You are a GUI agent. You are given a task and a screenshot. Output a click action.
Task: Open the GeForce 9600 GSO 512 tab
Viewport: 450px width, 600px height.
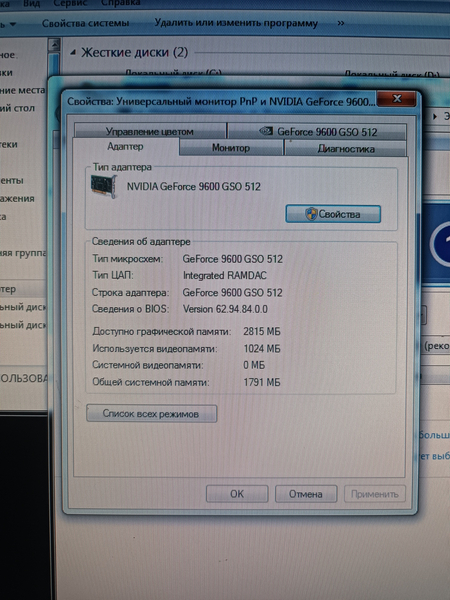(317, 132)
